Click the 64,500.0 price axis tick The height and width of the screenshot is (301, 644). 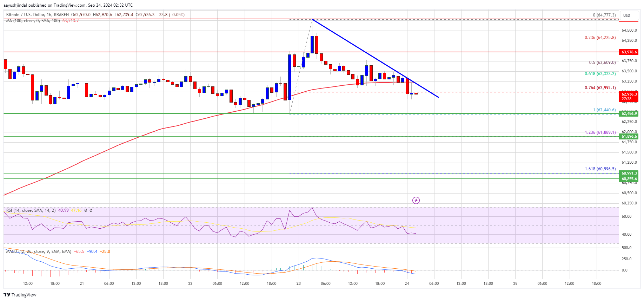pyautogui.click(x=629, y=31)
